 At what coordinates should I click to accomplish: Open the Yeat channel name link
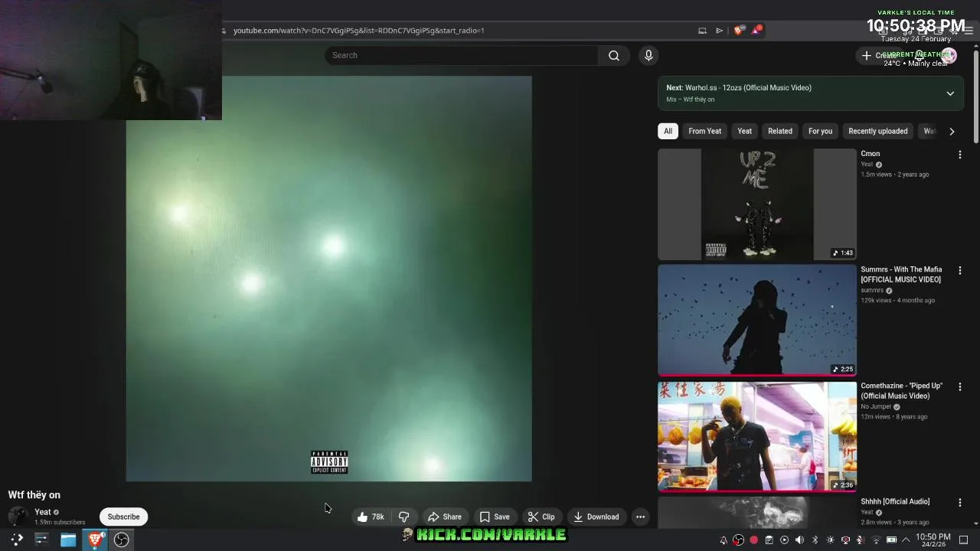[42, 512]
